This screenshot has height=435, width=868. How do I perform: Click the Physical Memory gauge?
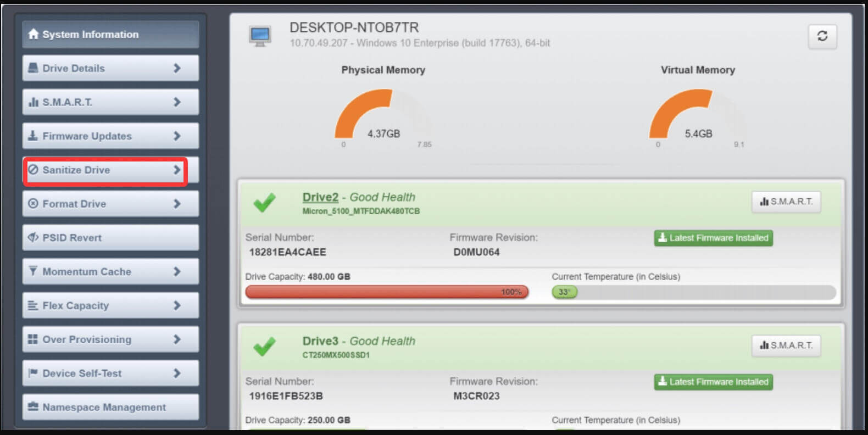coord(383,114)
